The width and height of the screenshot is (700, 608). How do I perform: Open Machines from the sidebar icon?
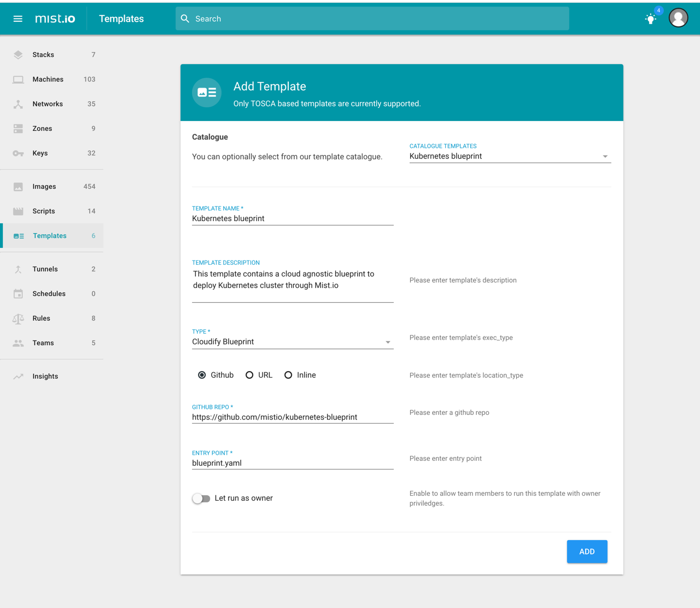click(18, 79)
